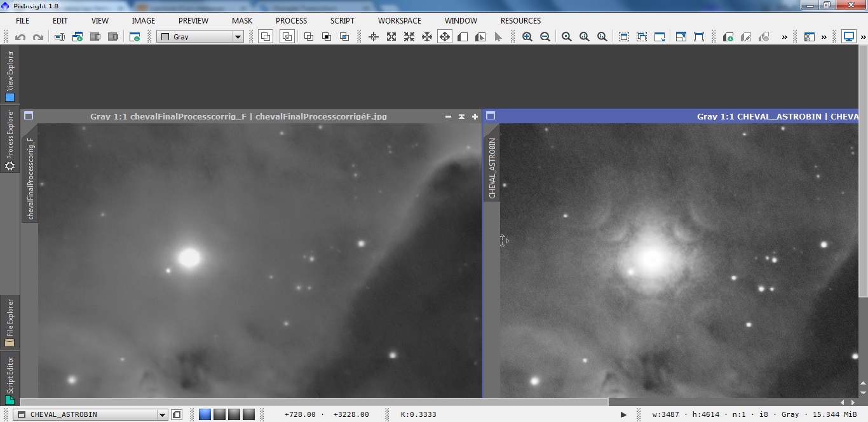The image size is (868, 422).
Task: Click the Center four-arrows inward icon
Action: [409, 37]
